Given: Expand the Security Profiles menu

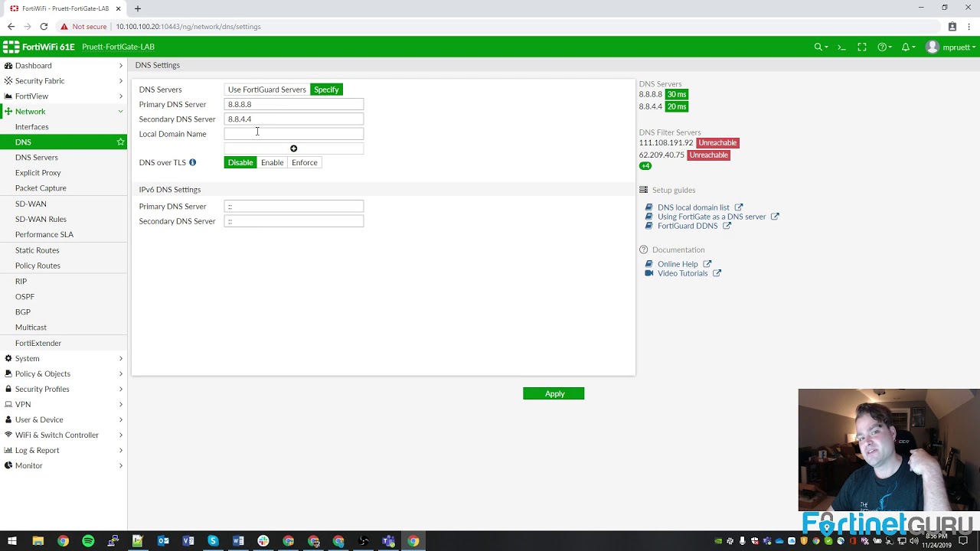Looking at the screenshot, I should pyautogui.click(x=64, y=389).
